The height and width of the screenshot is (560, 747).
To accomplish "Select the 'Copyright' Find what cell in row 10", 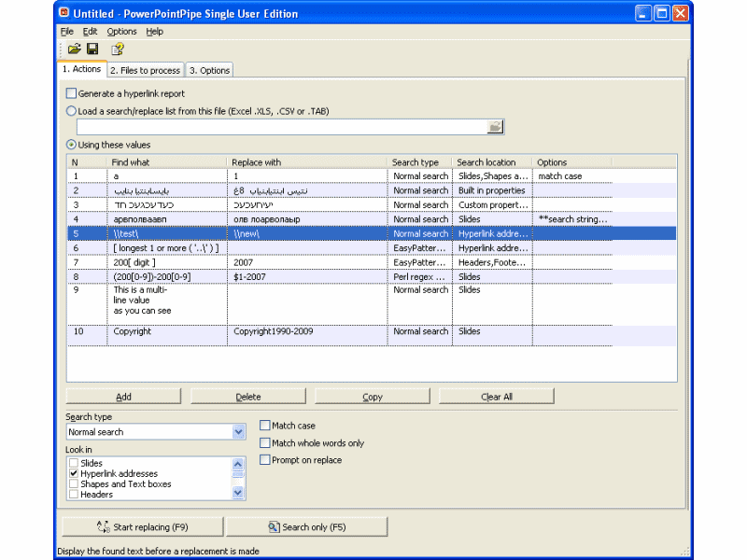I will coord(167,335).
